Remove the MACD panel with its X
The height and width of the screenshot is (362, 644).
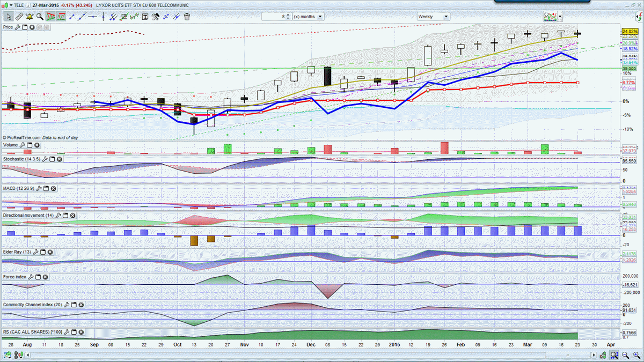click(x=53, y=188)
